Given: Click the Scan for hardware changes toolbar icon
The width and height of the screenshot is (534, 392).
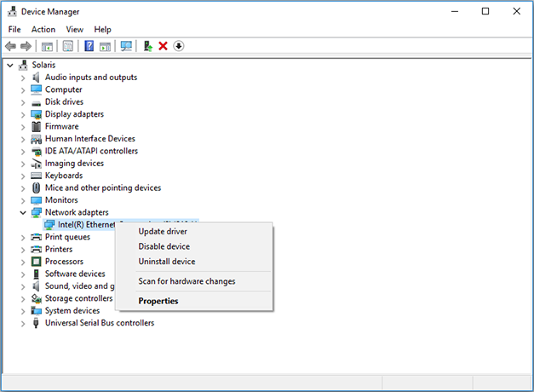Looking at the screenshot, I should click(126, 46).
